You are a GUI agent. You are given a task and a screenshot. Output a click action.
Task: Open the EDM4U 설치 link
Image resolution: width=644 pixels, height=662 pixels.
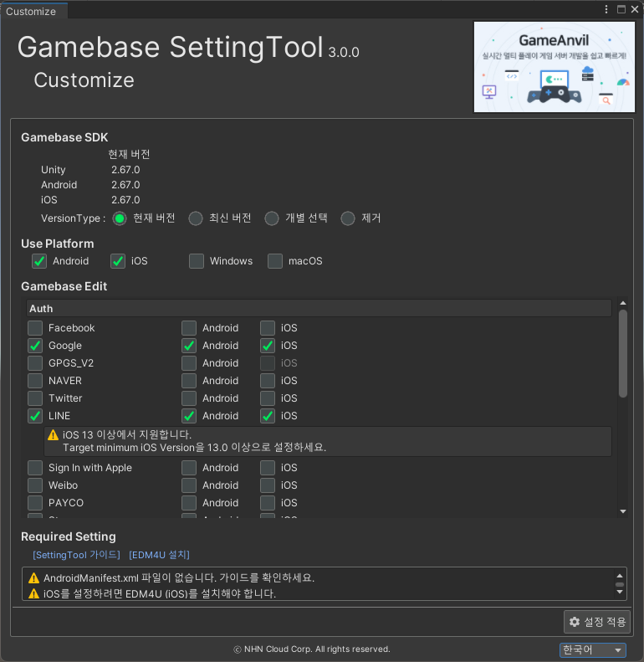[x=159, y=555]
